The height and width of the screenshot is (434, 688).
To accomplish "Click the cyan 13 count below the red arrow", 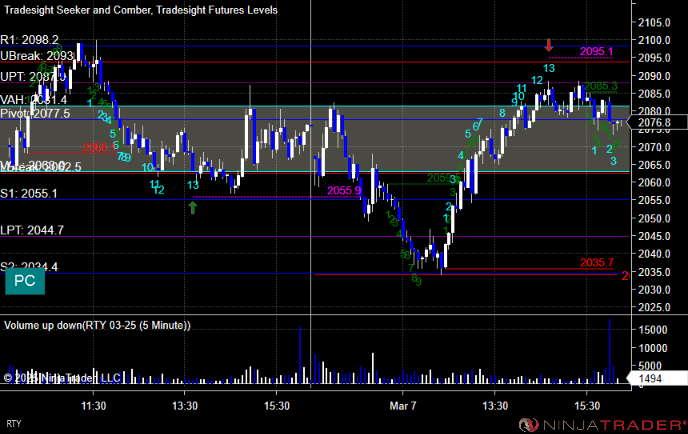I will pos(549,68).
